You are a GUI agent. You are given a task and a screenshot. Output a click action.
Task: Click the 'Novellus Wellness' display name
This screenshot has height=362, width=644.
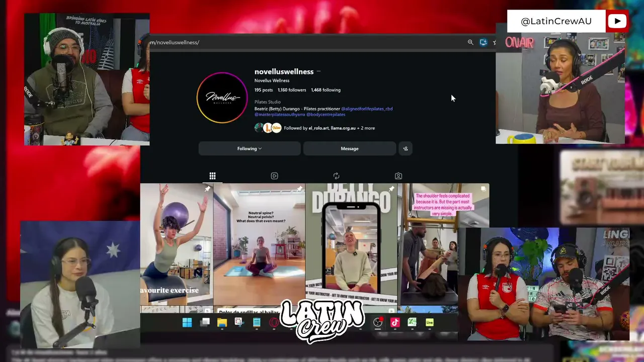pyautogui.click(x=272, y=80)
